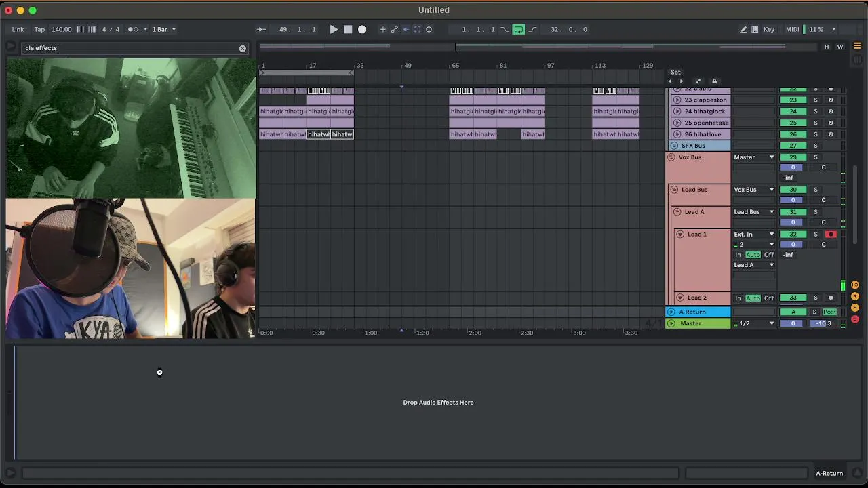
Task: Toggle the Loop switch
Action: (518, 29)
